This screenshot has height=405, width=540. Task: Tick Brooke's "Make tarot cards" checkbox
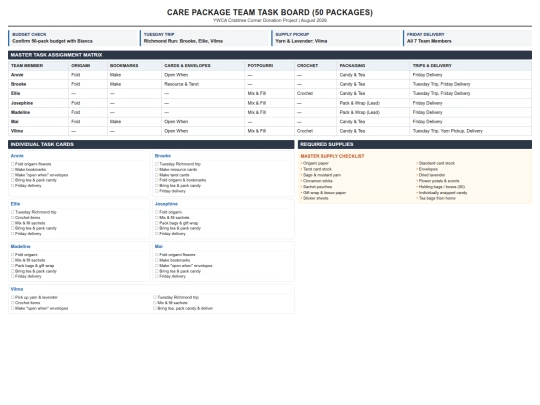pyautogui.click(x=157, y=175)
